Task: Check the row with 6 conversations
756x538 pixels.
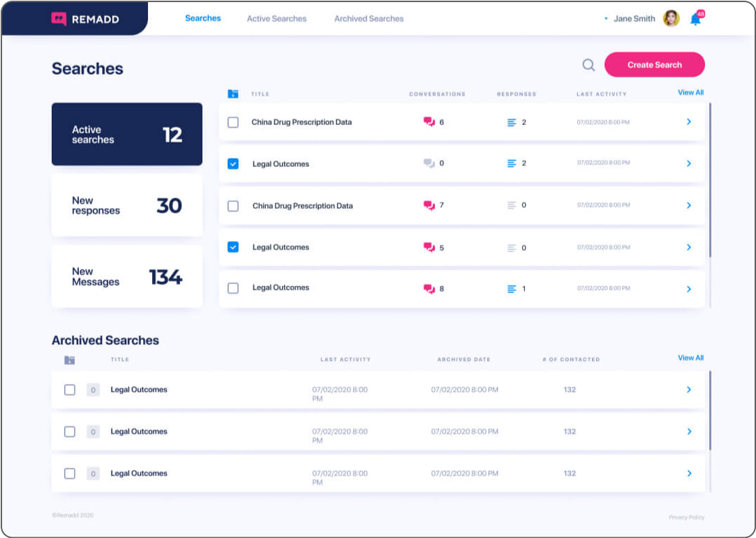Action: click(233, 122)
